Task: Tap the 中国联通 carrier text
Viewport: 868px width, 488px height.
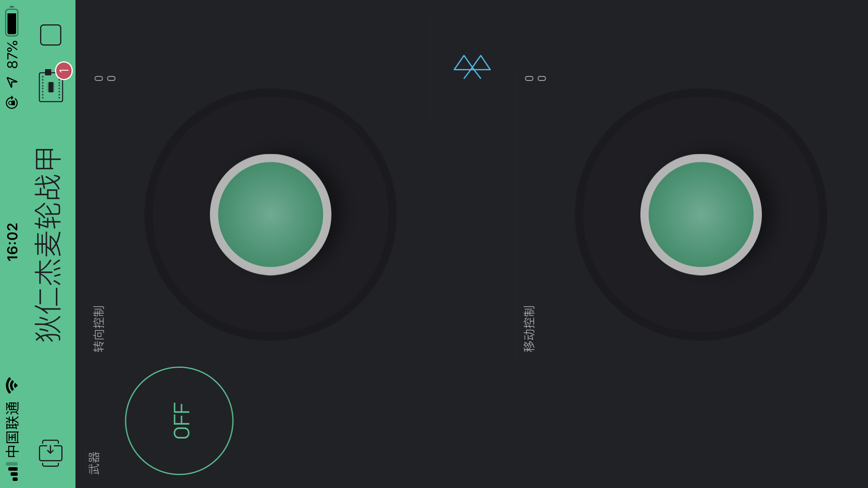Action: click(x=12, y=429)
